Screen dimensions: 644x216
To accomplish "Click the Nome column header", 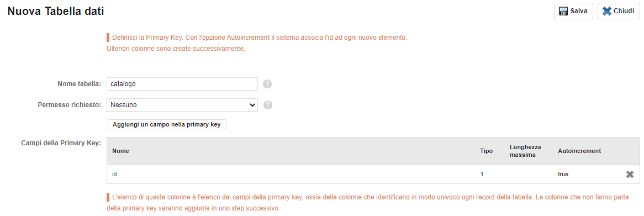I will tap(120, 151).
